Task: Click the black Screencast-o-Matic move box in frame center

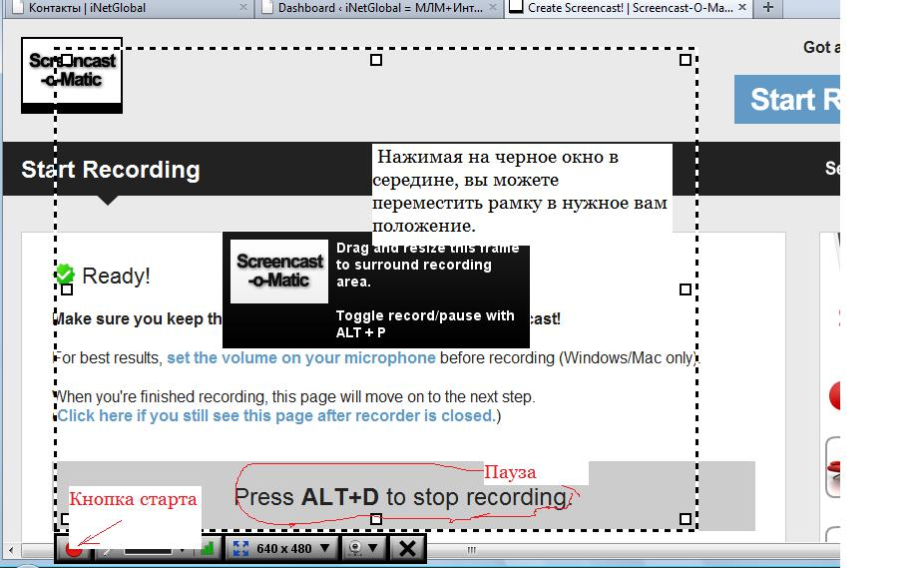Action: [376, 290]
